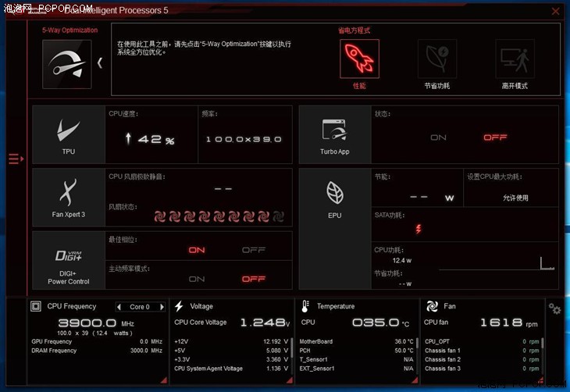Select the 离开模式 away mode icon
The width and height of the screenshot is (570, 392).
(515, 59)
